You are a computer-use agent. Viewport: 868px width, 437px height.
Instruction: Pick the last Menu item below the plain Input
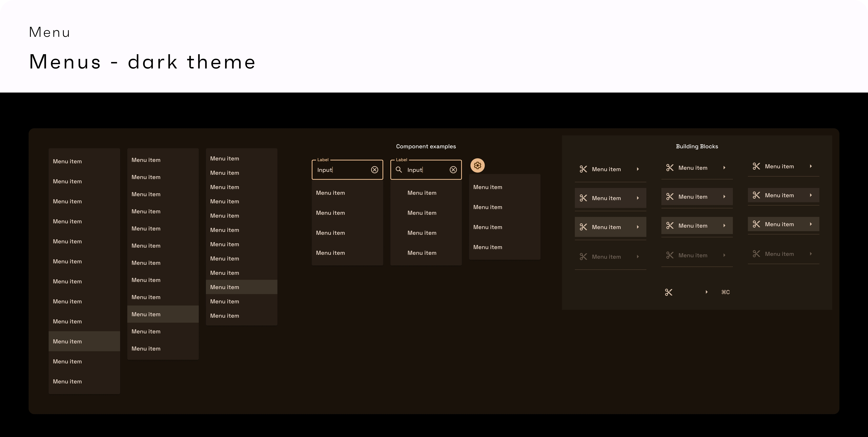point(347,253)
